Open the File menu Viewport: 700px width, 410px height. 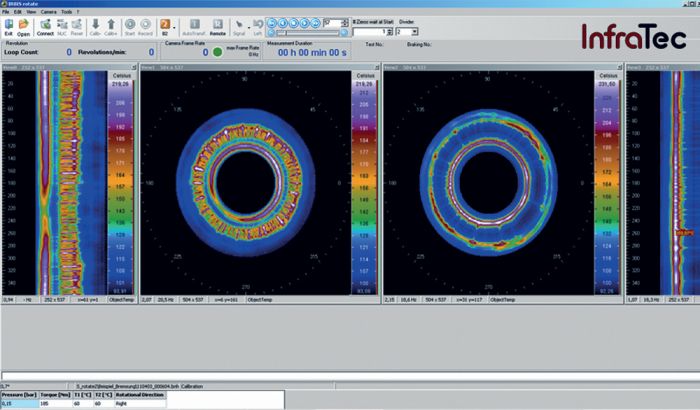[x=5, y=12]
